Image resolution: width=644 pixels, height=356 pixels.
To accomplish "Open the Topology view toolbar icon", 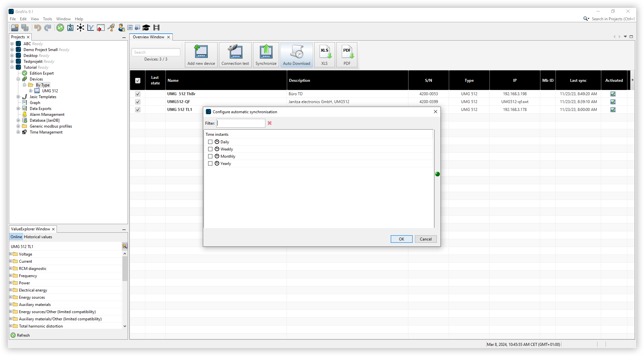I will click(x=80, y=28).
